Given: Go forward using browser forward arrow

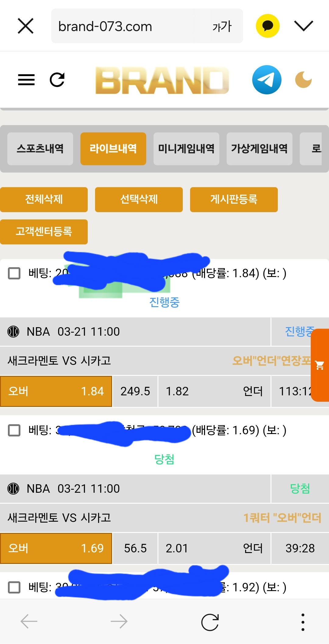Looking at the screenshot, I should pos(119,621).
